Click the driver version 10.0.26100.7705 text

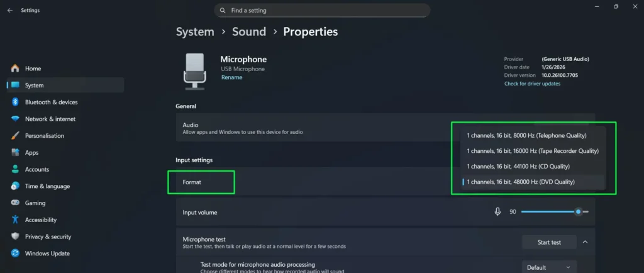[x=560, y=75]
